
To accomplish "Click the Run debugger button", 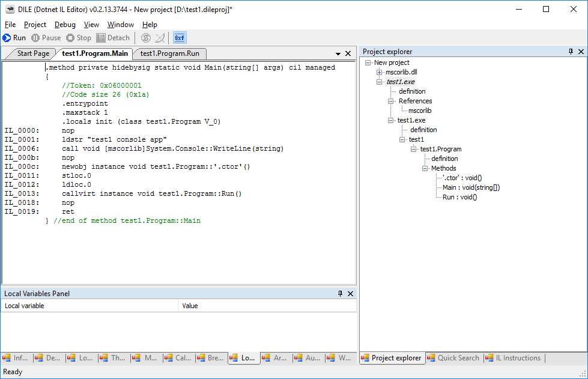I will tap(14, 38).
